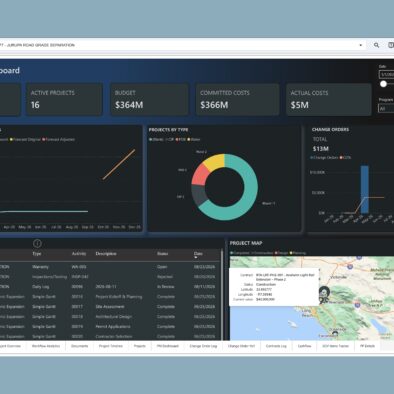Toggle Design legend item in Project Map
Screen dimensions: 394x394
(281, 253)
